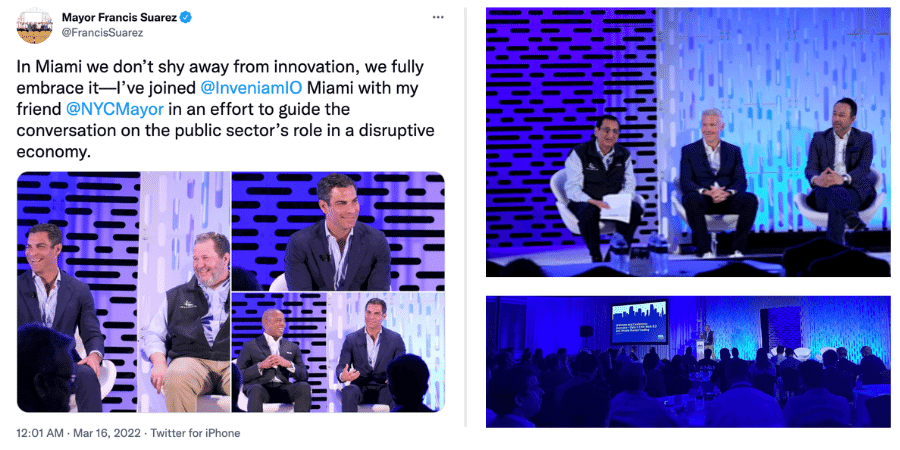Click the projection screen in the audience photo
The width and height of the screenshot is (900, 450).
[639, 322]
